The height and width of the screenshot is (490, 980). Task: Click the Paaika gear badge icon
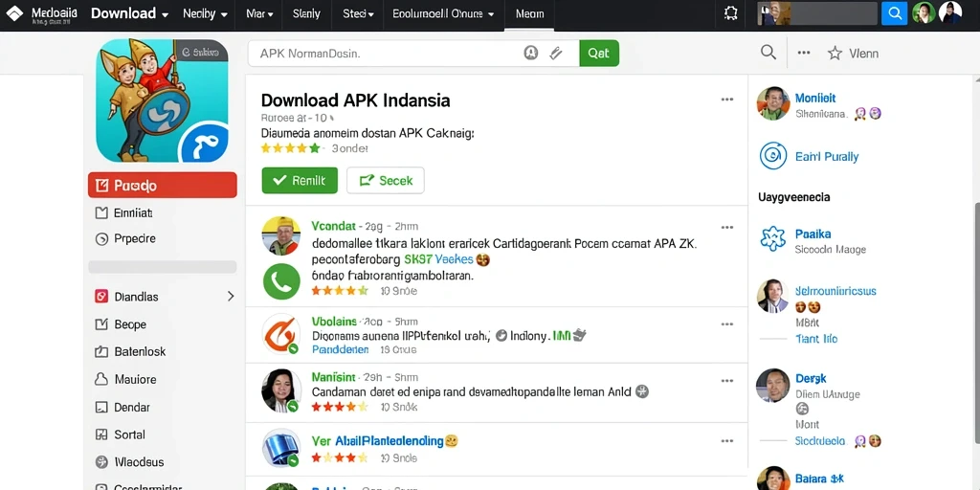click(x=773, y=238)
